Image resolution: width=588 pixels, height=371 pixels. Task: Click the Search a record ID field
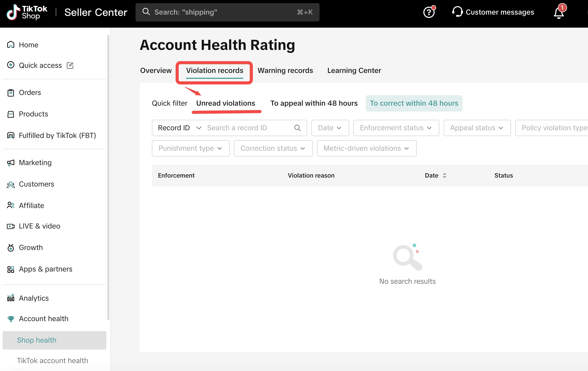pyautogui.click(x=248, y=128)
